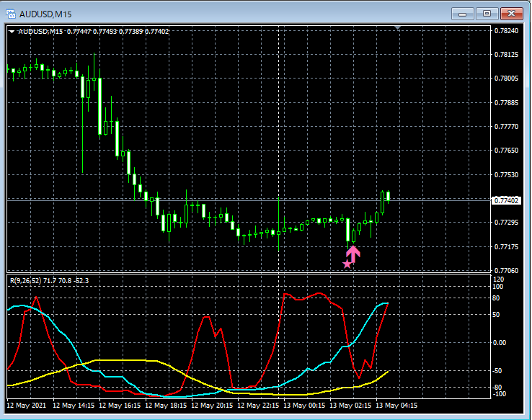Select the pink up-arrow signal
532x420 pixels.
[353, 254]
